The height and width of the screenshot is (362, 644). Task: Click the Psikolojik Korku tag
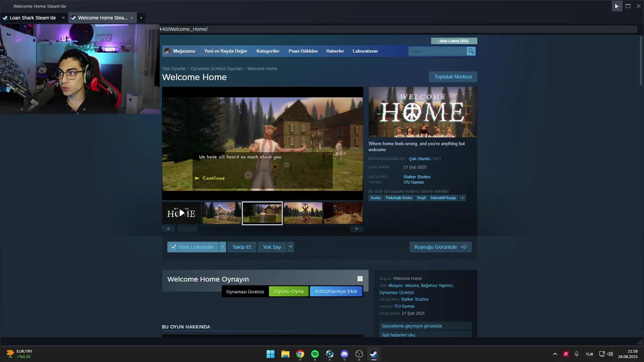click(x=399, y=198)
